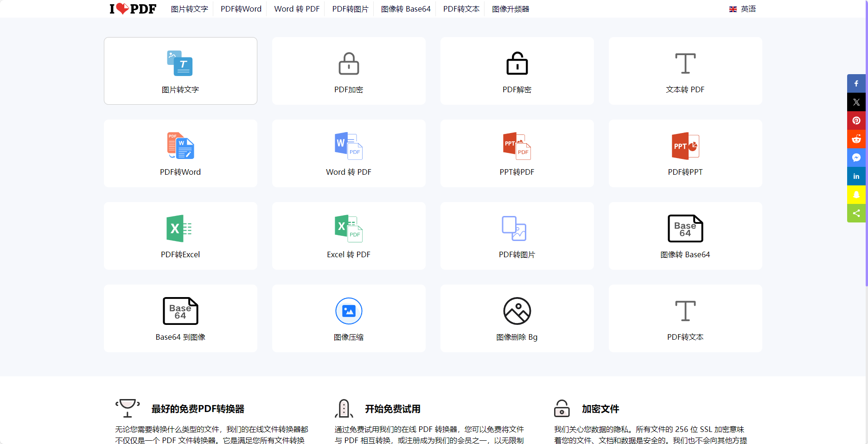Open the 图片转文字 tool card icon
Screen dimensions: 868x444
[x=180, y=63]
